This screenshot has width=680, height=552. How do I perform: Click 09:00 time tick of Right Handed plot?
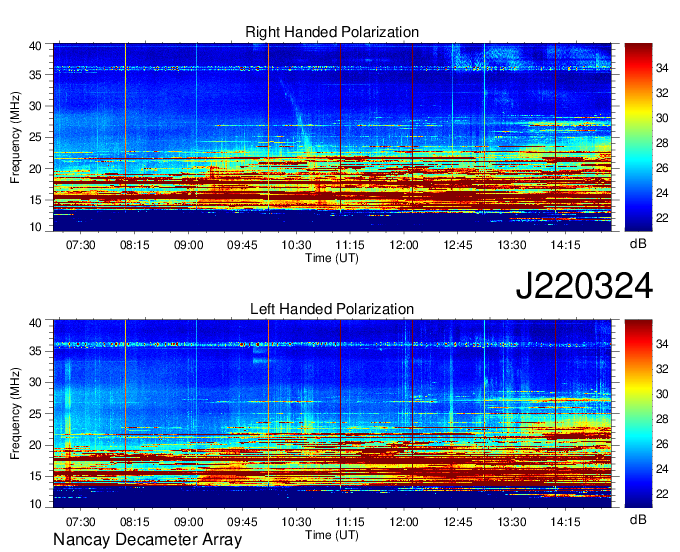point(189,245)
